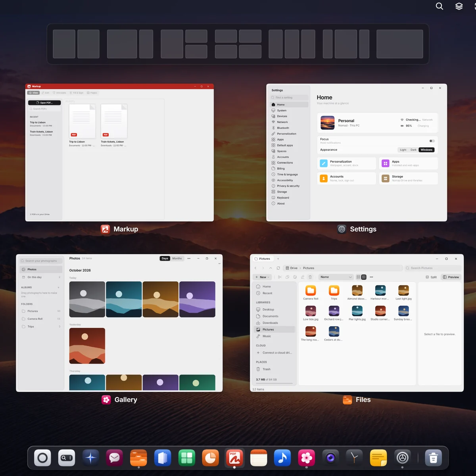Open Privacy & security in Settings sidebar
This screenshot has width=476, height=476.
(x=289, y=186)
